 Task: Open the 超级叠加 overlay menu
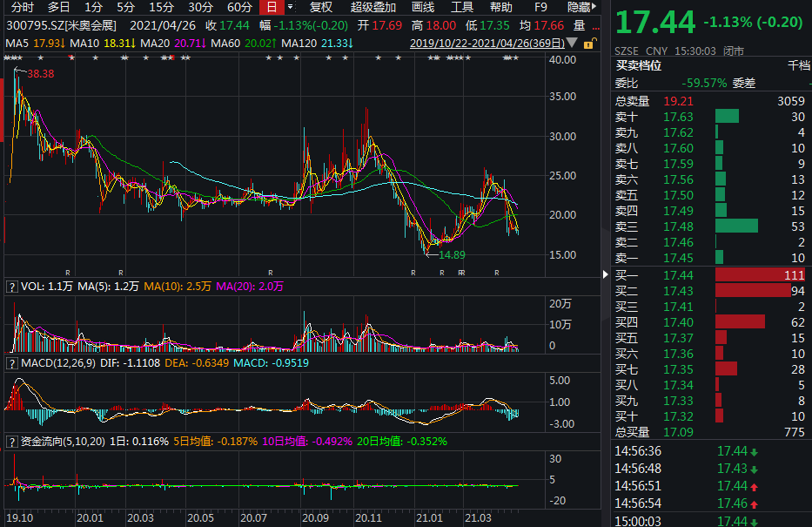[x=372, y=7]
